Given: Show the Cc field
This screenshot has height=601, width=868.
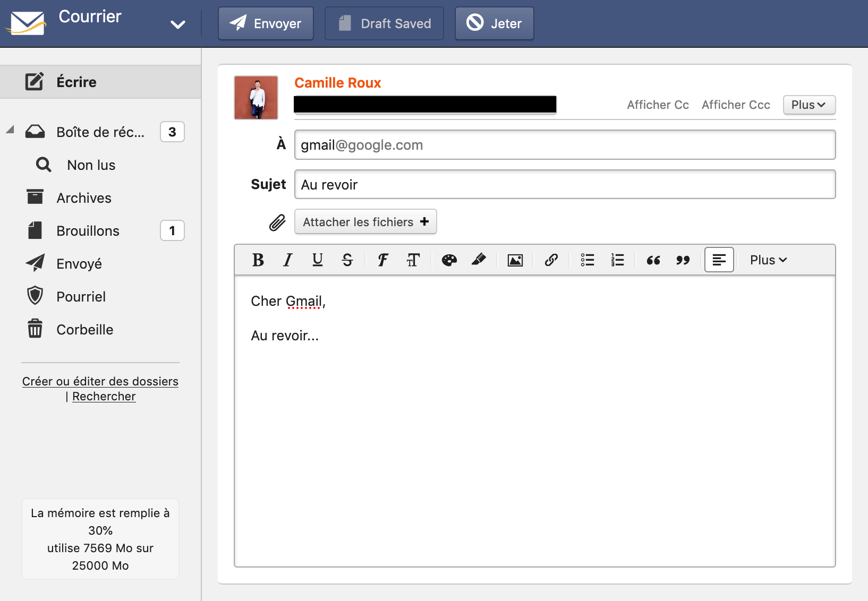Looking at the screenshot, I should 658,105.
